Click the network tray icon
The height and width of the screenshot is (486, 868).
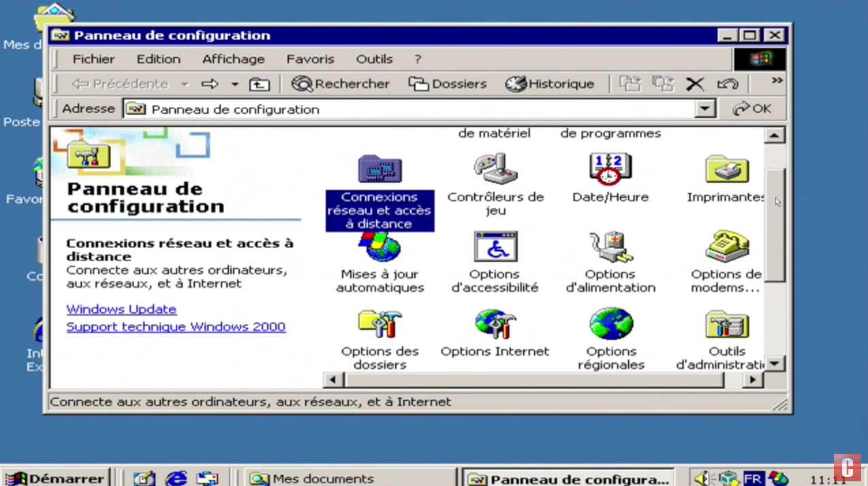728,479
